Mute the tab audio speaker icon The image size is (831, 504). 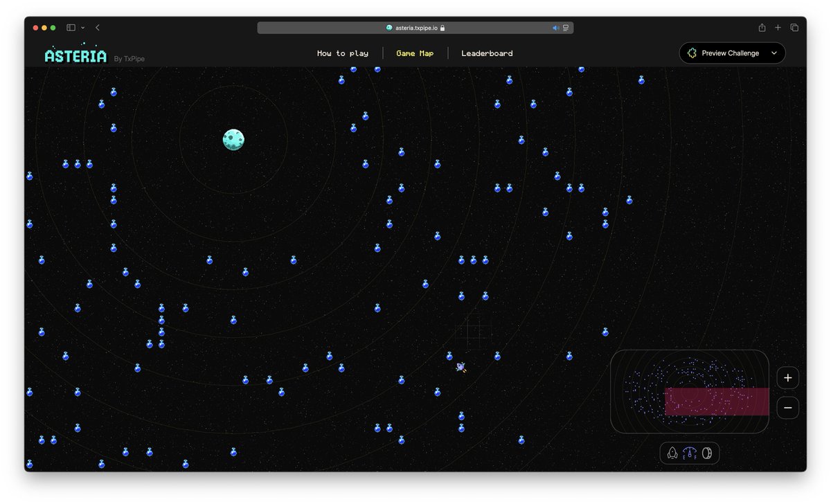click(x=555, y=28)
